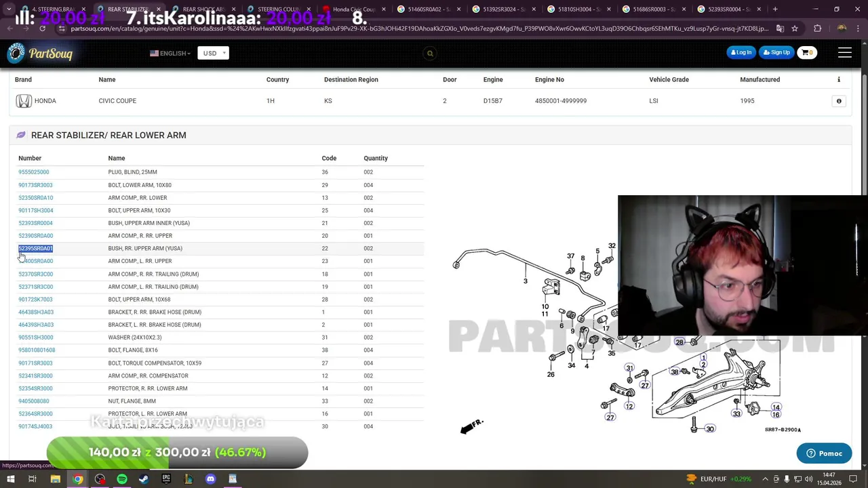Open part number 52390SR0A00 link
868x488 pixels.
click(x=35, y=236)
